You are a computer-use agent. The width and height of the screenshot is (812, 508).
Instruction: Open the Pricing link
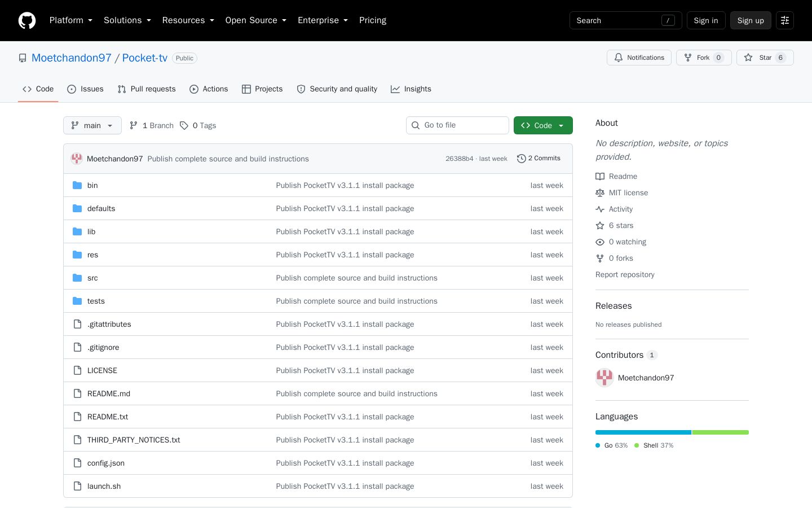coord(373,20)
